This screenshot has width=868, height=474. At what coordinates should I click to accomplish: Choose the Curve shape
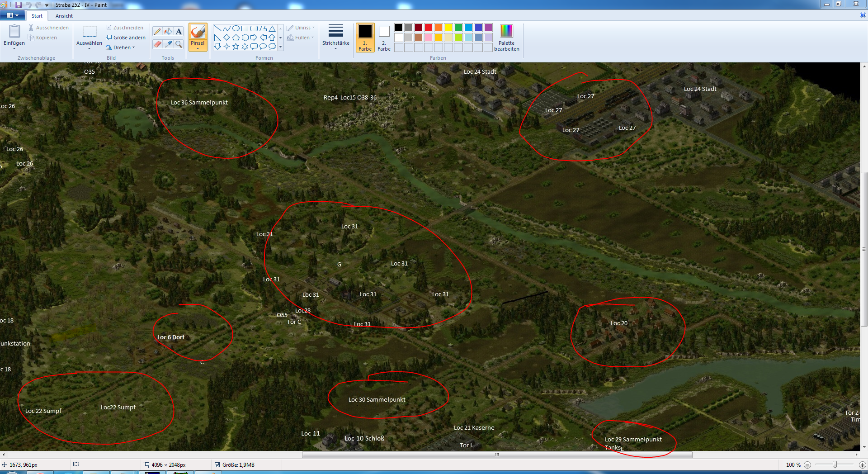[226, 28]
